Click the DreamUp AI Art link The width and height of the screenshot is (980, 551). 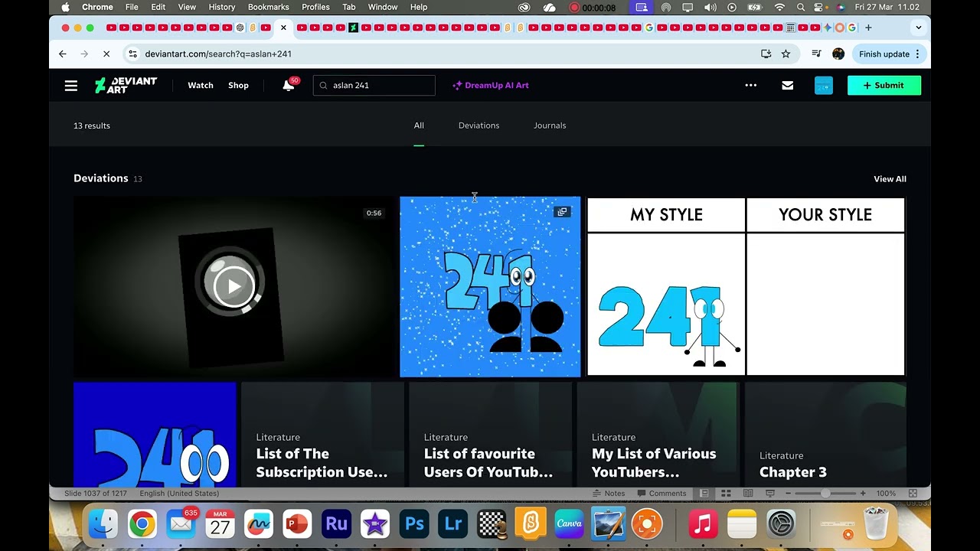pyautogui.click(x=491, y=85)
